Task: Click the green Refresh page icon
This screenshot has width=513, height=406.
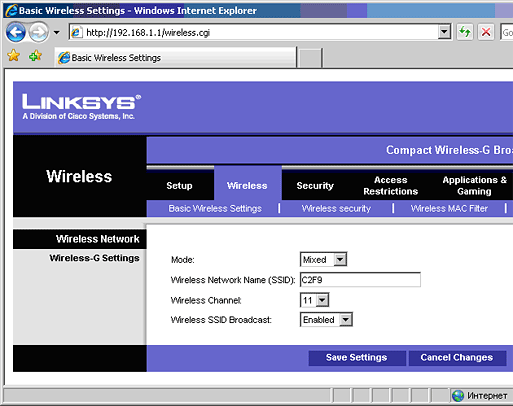Action: pos(465,32)
